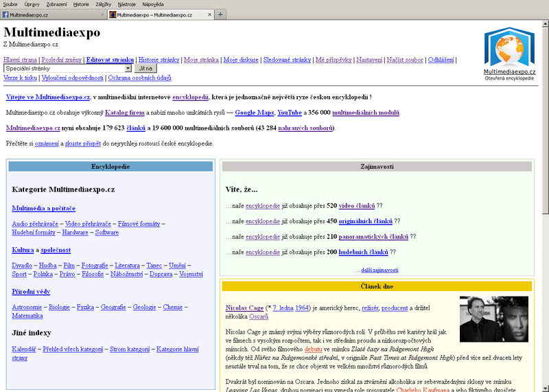
Task: Open the Náboženství link
Action: pos(126,274)
